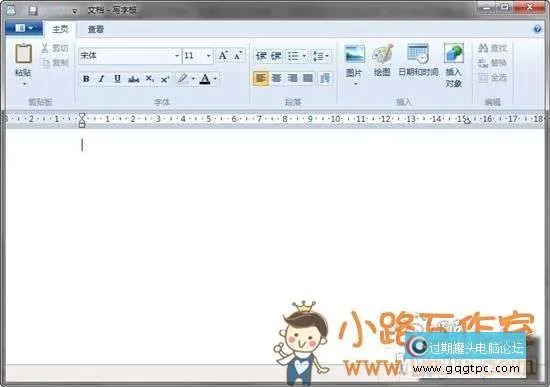Align text left
This screenshot has width=550, height=387.
261,78
